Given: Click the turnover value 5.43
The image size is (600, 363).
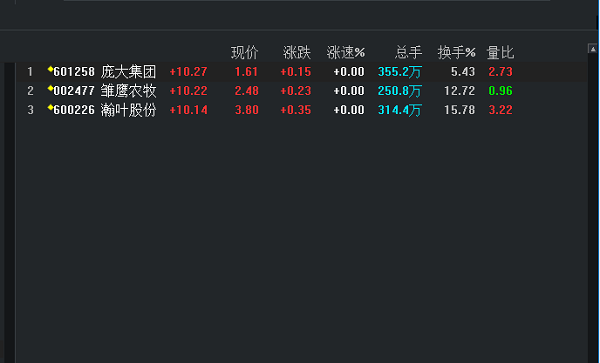Looking at the screenshot, I should pos(463,72).
